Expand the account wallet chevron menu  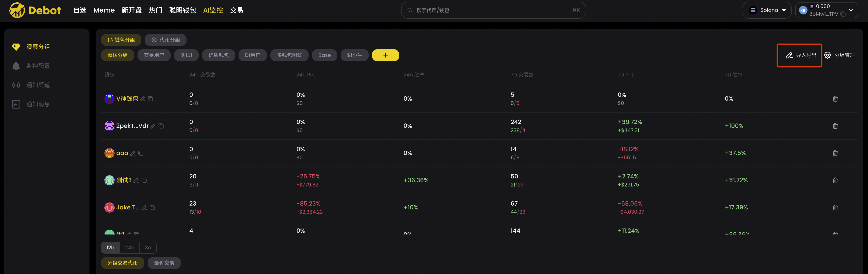click(x=851, y=10)
